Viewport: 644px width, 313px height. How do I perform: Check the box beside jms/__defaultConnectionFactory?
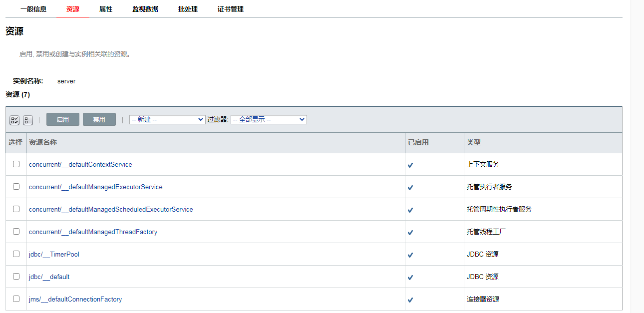(x=16, y=299)
